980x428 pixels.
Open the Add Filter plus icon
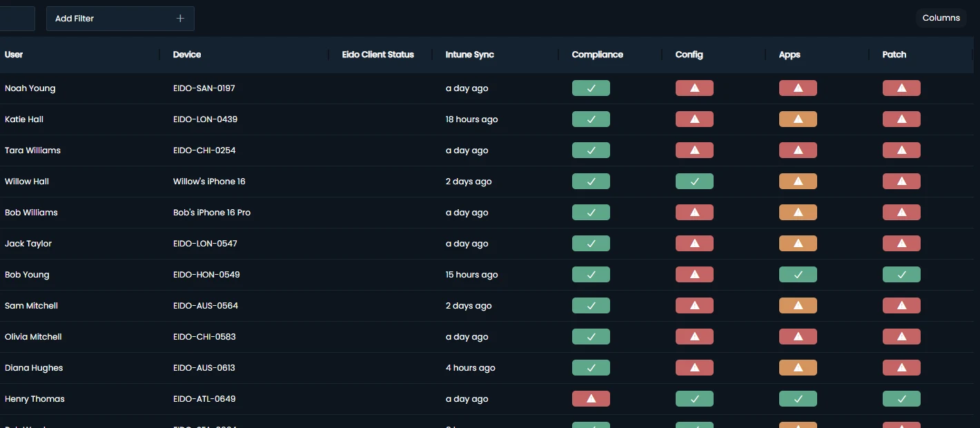(180, 19)
